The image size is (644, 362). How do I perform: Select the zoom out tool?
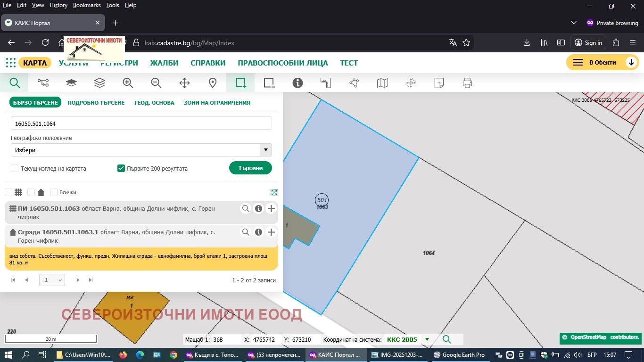156,82
